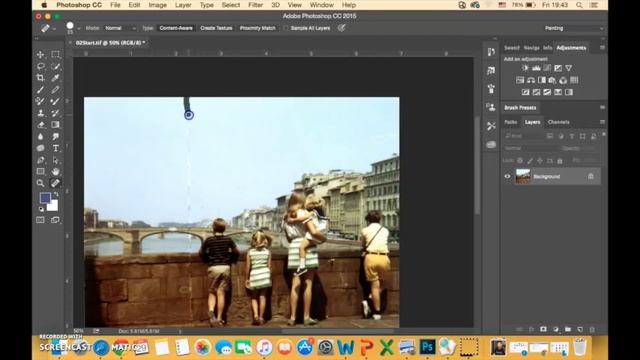Click the background color swatch
Image resolution: width=640 pixels, height=360 pixels.
click(53, 206)
